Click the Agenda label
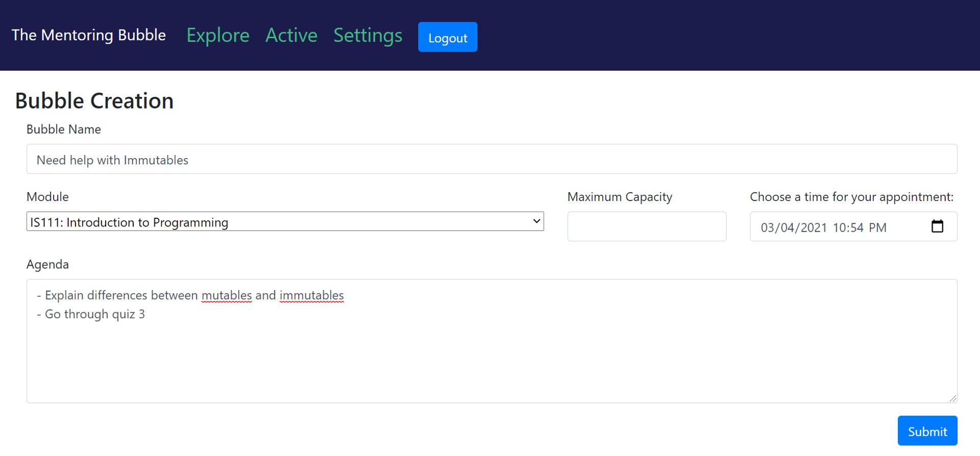Screen dimensions: 980x456 pos(47,264)
